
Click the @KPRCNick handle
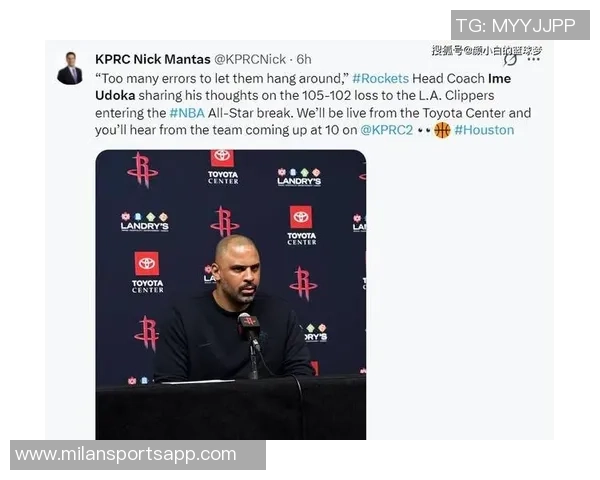249,59
